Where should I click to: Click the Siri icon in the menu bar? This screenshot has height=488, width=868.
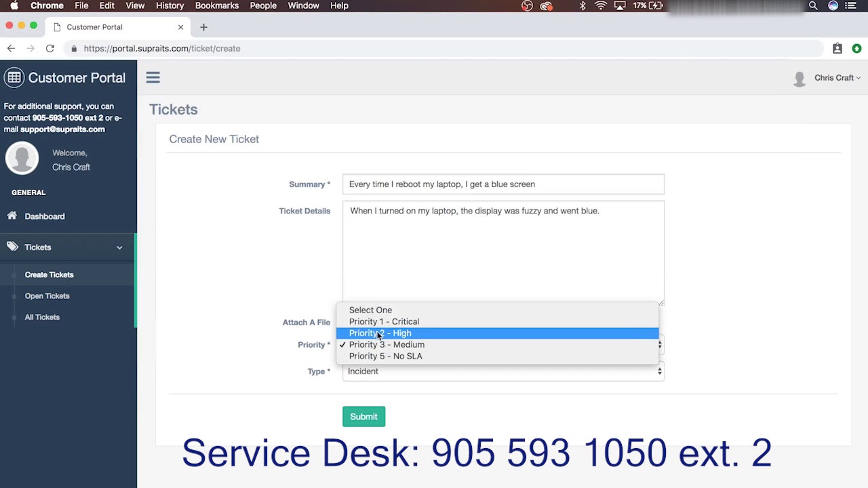pyautogui.click(x=833, y=5)
